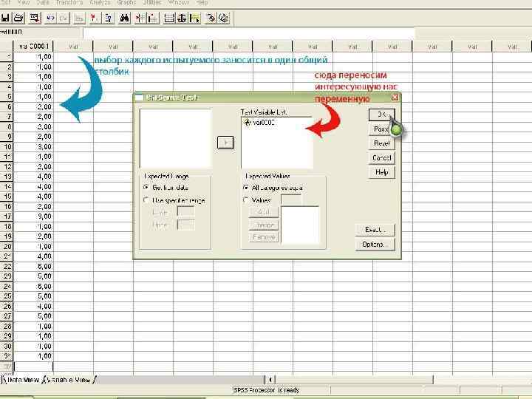Open the Variables info toolbar icon
The image size is (532, 399).
pyautogui.click(x=108, y=18)
